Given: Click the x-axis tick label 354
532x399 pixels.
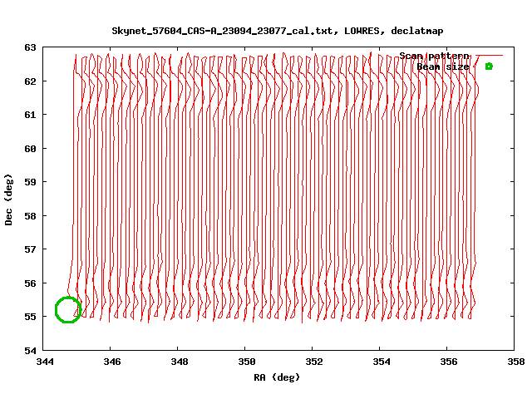Looking at the screenshot, I should [382, 362].
